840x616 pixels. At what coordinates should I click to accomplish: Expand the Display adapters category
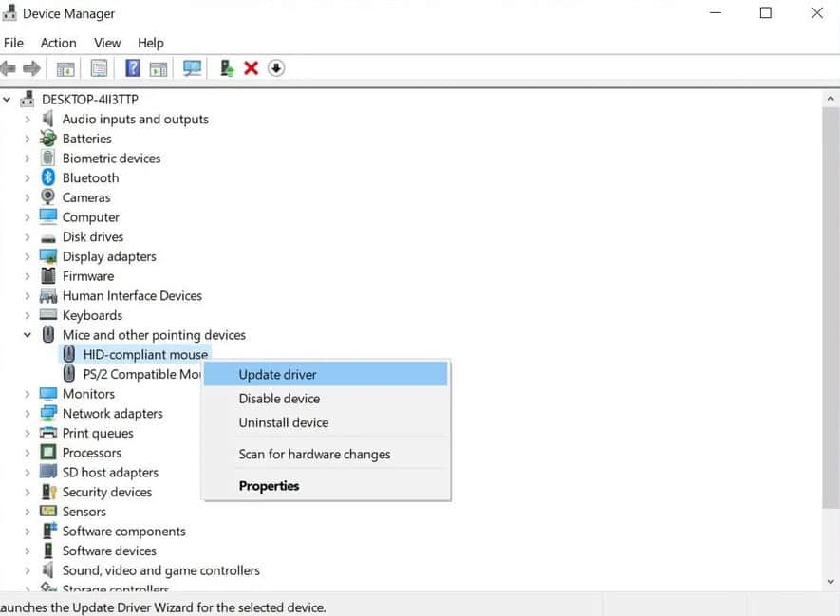click(x=27, y=256)
